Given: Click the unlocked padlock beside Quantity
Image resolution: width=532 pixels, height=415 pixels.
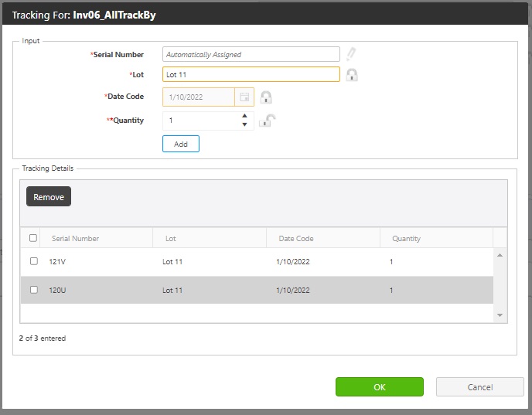Looking at the screenshot, I should 267,121.
